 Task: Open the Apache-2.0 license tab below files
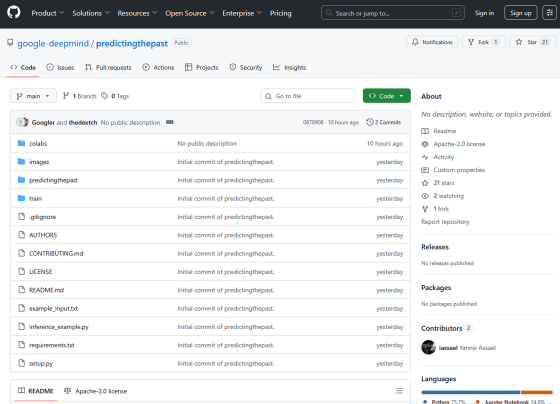95,391
